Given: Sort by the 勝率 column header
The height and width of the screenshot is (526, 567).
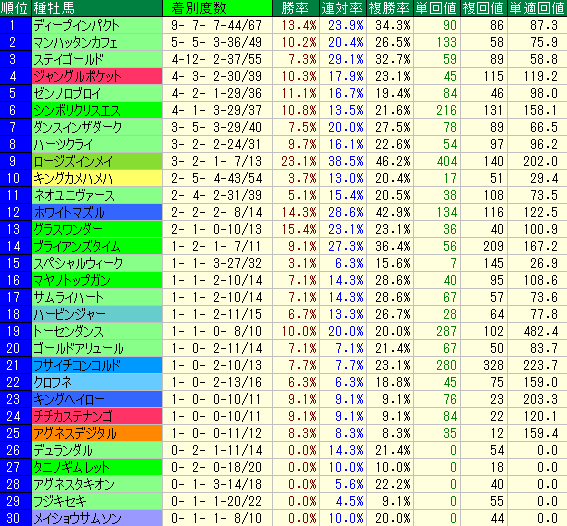Looking at the screenshot, I should tap(296, 8).
